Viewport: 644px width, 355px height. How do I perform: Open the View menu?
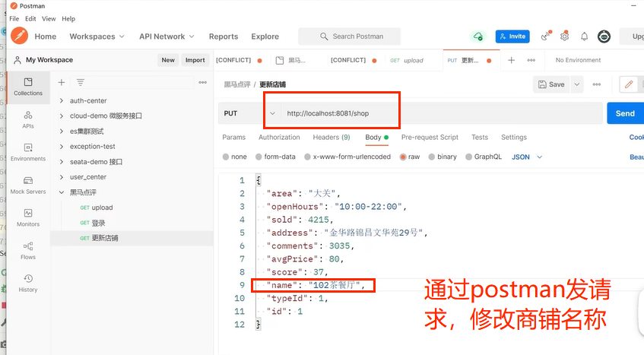click(x=49, y=19)
